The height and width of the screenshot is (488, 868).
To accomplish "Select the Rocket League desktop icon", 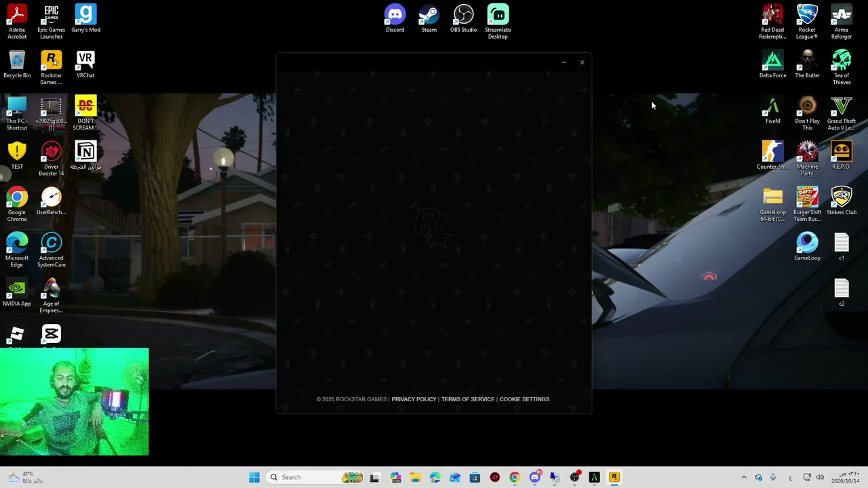I will pyautogui.click(x=807, y=21).
